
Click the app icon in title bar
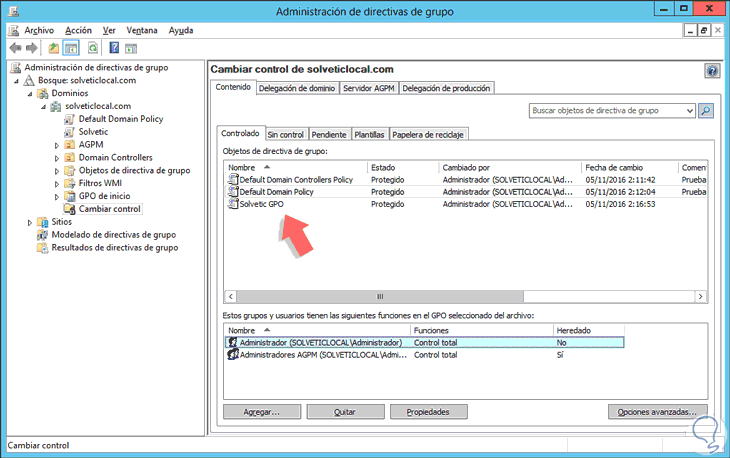(x=14, y=10)
